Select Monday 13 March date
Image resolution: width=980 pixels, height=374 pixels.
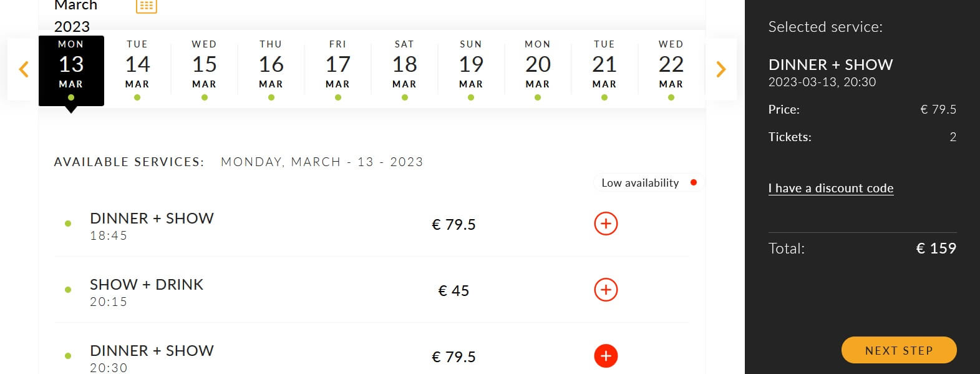tap(71, 69)
